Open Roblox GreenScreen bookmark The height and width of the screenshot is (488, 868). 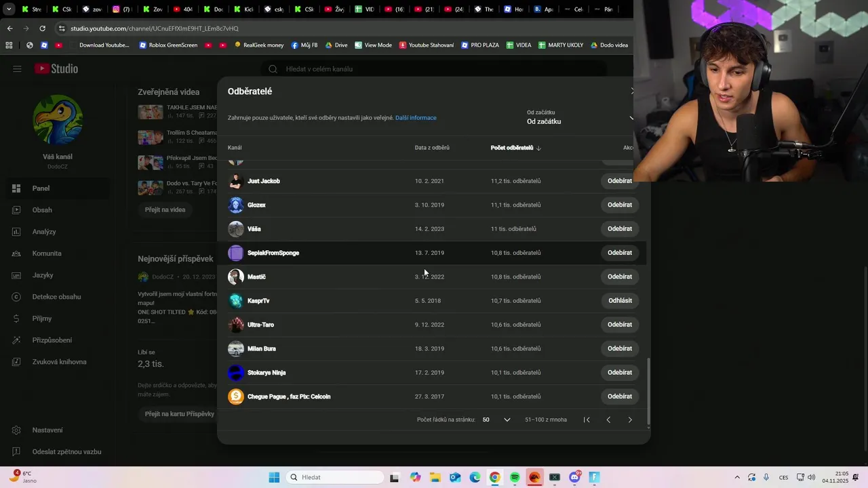point(168,45)
